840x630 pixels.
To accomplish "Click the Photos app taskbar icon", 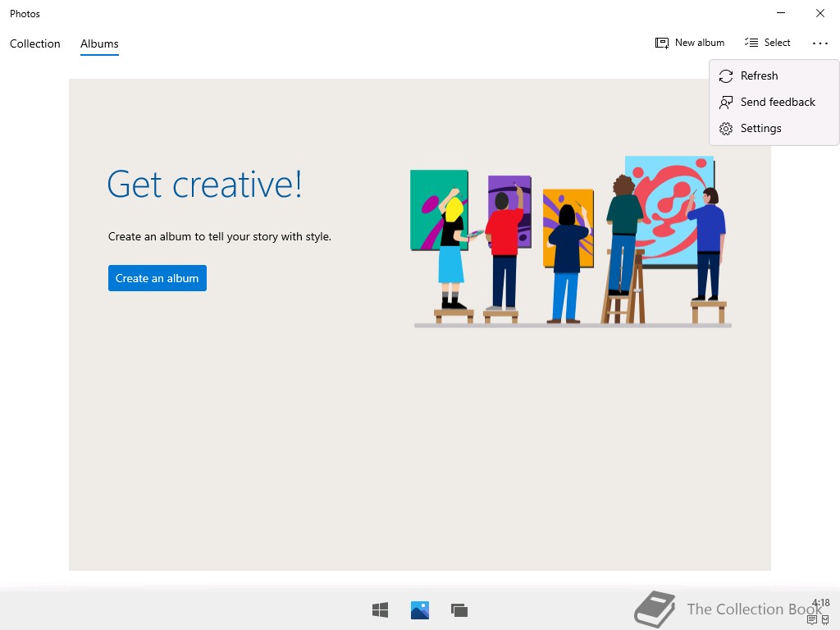I will [x=419, y=610].
